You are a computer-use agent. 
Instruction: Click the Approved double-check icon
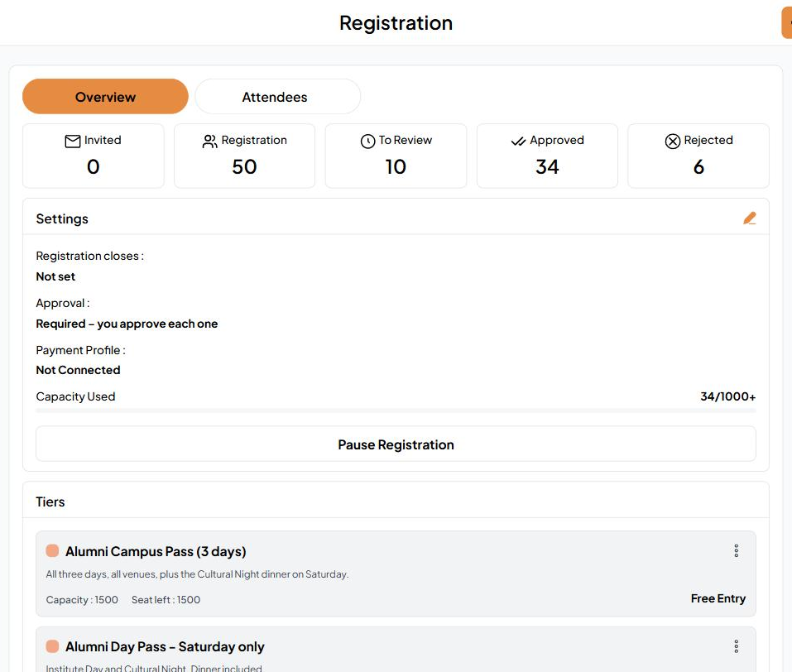click(x=518, y=141)
